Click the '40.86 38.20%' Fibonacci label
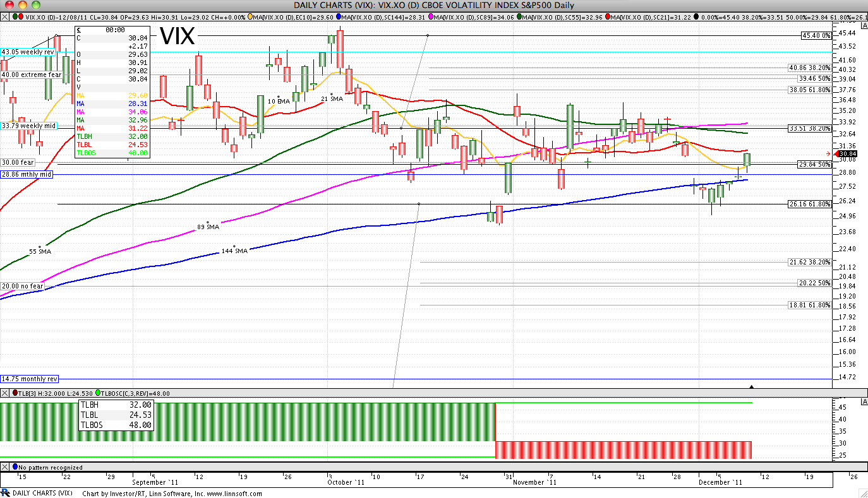The height and width of the screenshot is (498, 868). tap(810, 68)
